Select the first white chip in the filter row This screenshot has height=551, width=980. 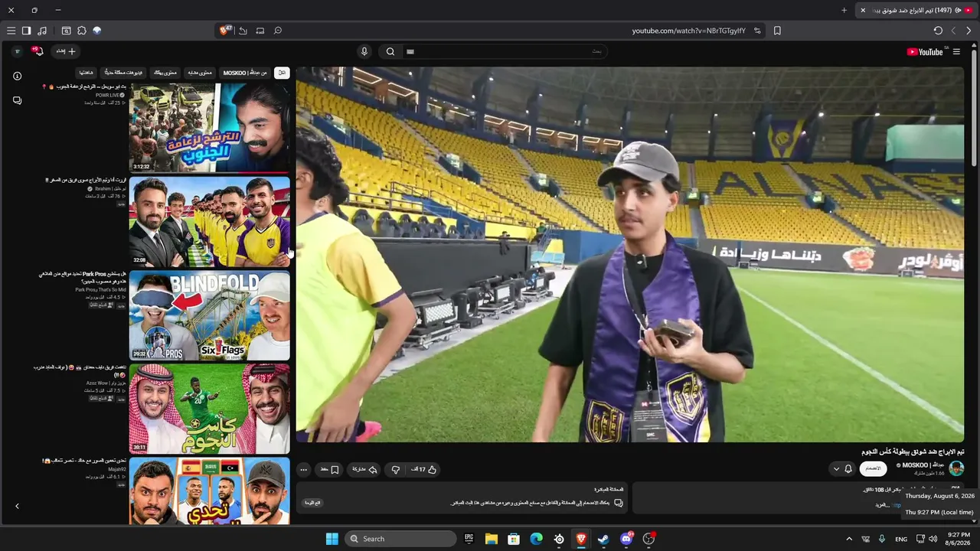[282, 73]
